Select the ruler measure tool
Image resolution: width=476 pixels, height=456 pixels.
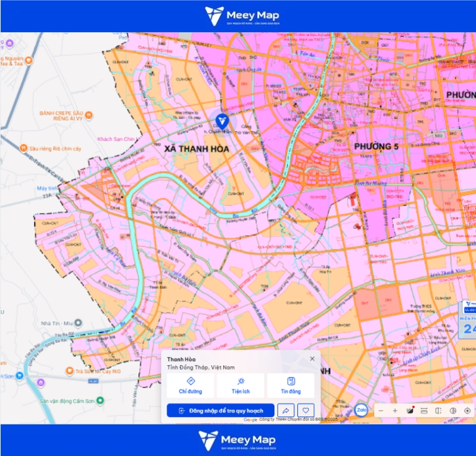[x=424, y=410]
